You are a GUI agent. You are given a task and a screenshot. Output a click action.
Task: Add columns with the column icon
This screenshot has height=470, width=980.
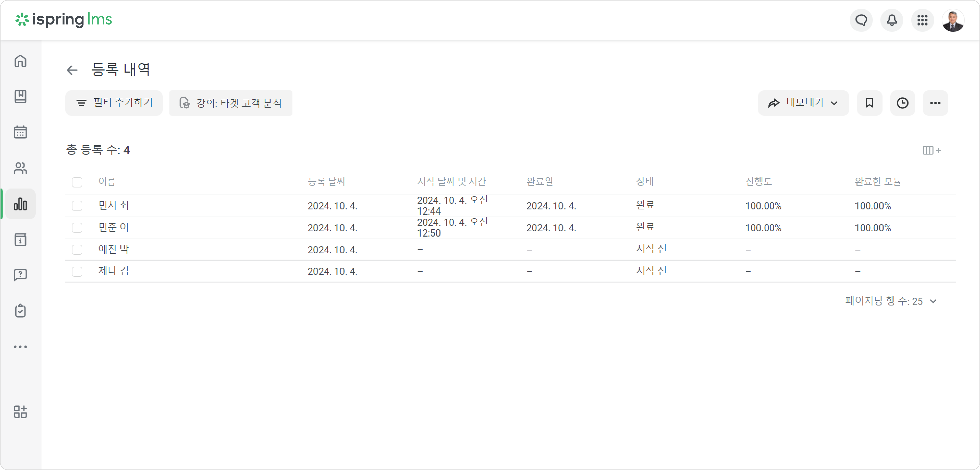tap(932, 150)
